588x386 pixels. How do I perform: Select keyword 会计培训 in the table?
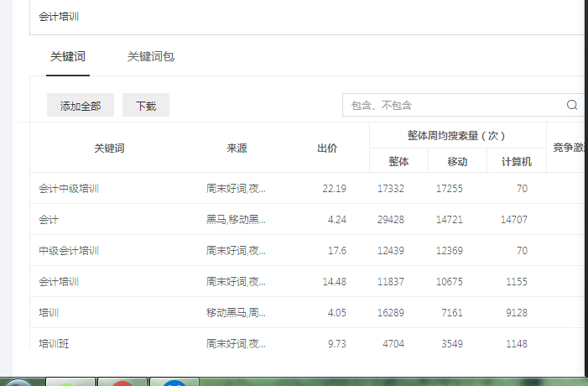59,282
